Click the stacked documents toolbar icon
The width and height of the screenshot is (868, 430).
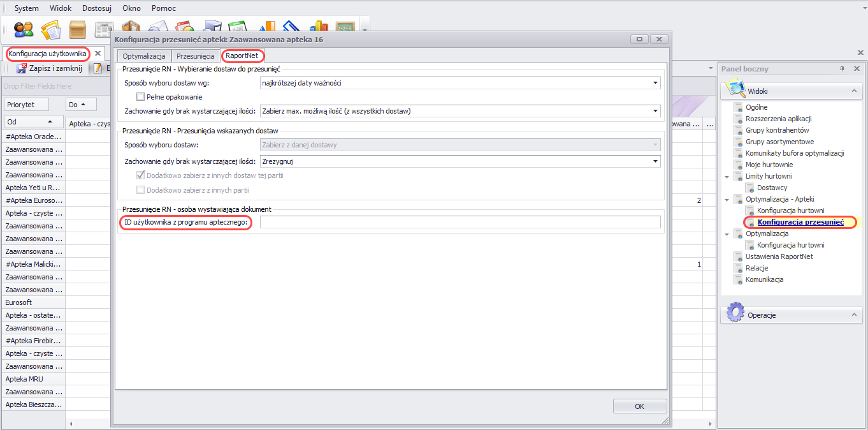50,29
